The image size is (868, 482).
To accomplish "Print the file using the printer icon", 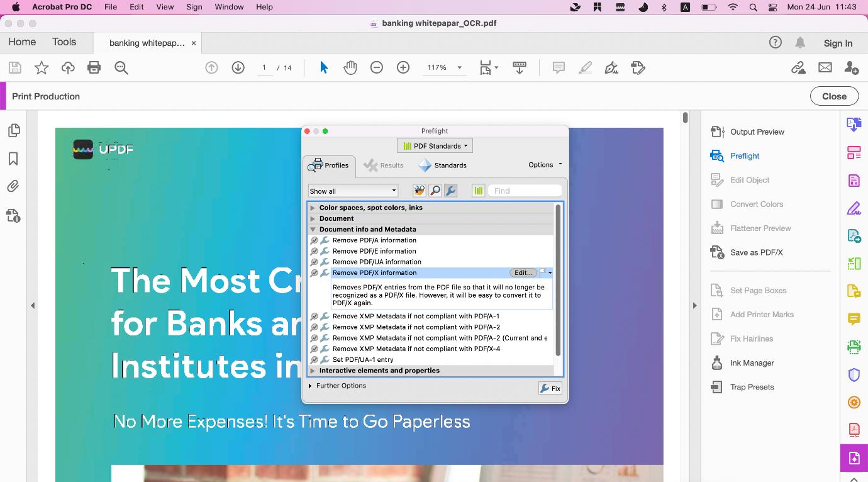I will [x=94, y=68].
